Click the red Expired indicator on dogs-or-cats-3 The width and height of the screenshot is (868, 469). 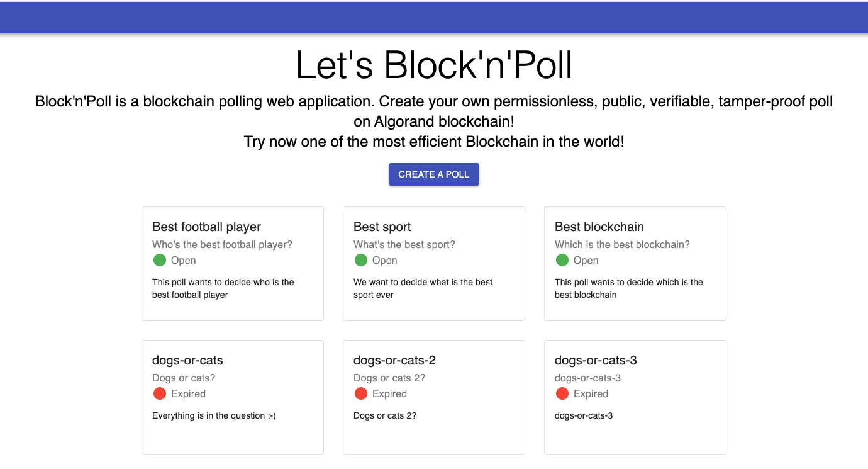point(562,393)
